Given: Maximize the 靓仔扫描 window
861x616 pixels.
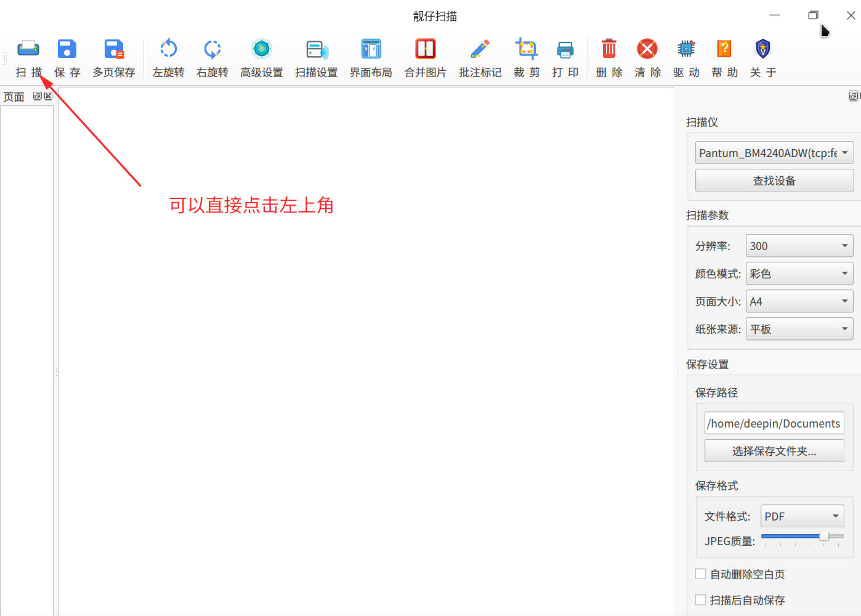Looking at the screenshot, I should (813, 15).
